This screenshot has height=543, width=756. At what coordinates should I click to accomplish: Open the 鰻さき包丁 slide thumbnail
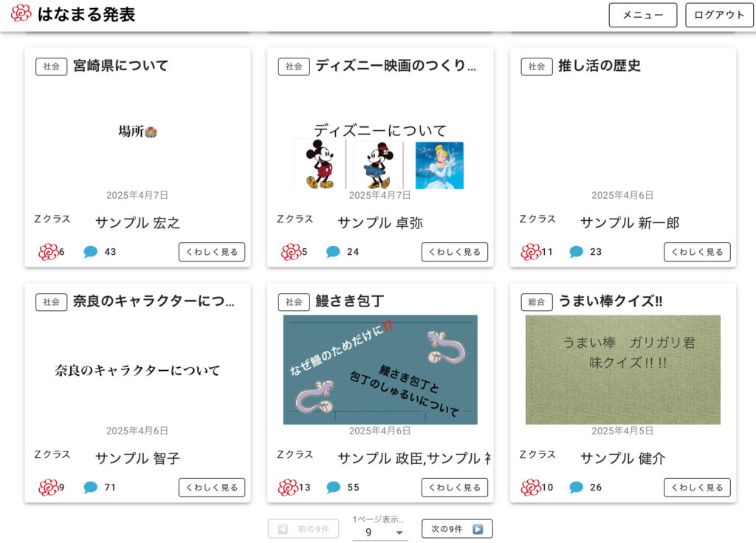tap(380, 369)
